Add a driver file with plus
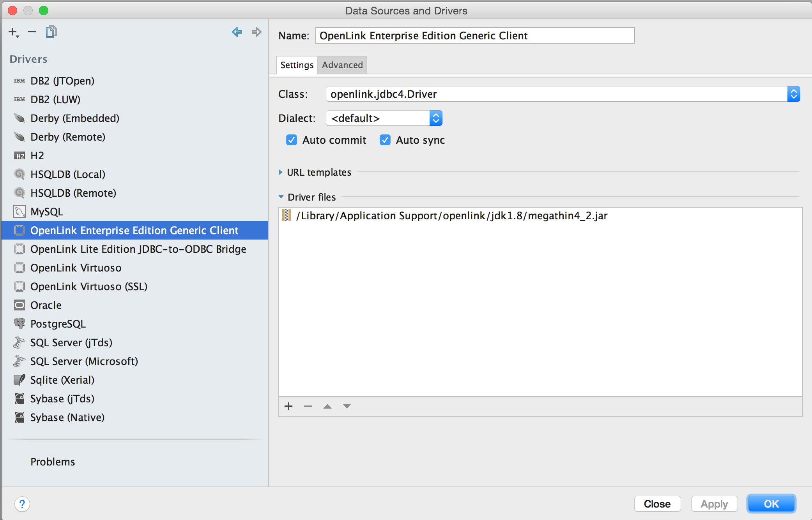The width and height of the screenshot is (812, 520). [x=288, y=406]
